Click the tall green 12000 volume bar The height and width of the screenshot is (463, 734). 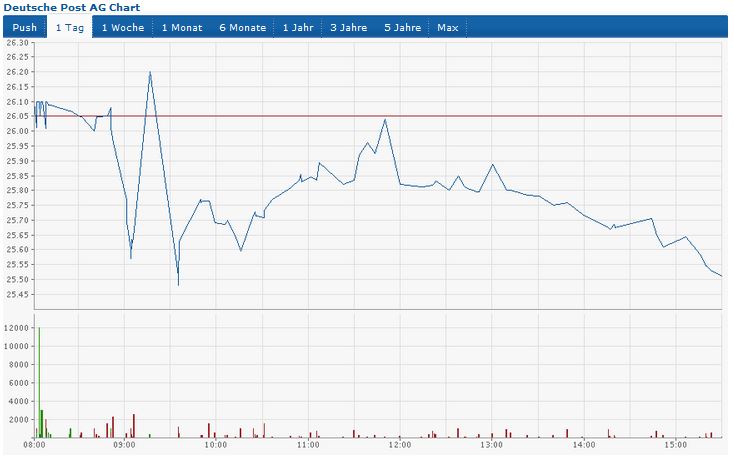[x=39, y=382]
